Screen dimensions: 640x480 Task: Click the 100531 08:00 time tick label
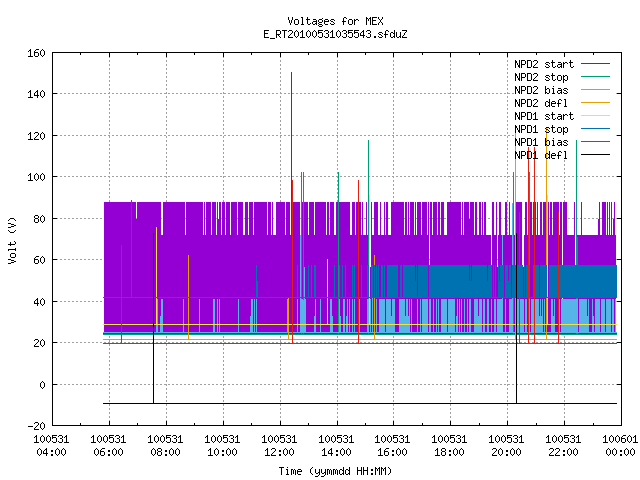pyautogui.click(x=165, y=446)
